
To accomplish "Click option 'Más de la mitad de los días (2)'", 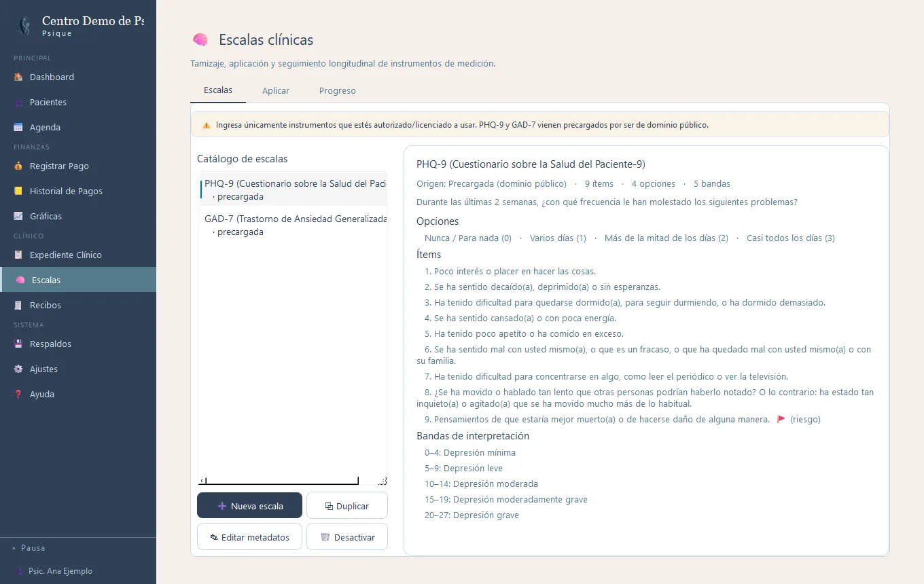I will click(x=667, y=238).
